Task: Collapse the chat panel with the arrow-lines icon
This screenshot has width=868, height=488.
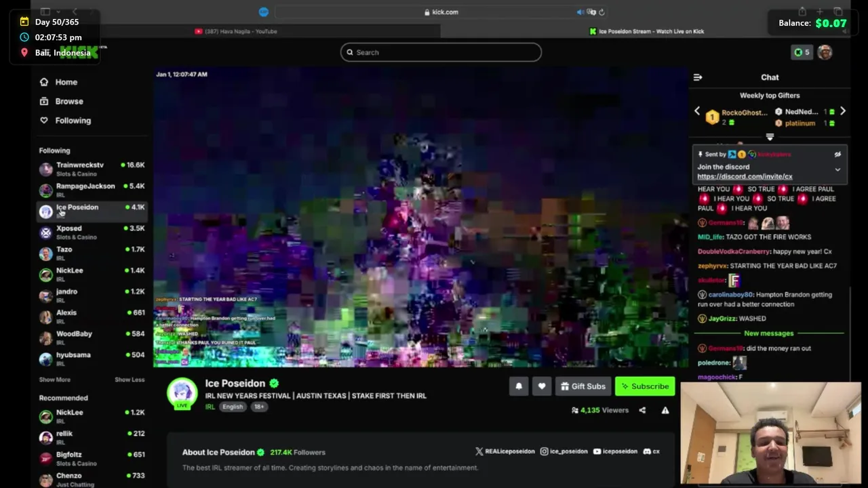Action: (698, 77)
